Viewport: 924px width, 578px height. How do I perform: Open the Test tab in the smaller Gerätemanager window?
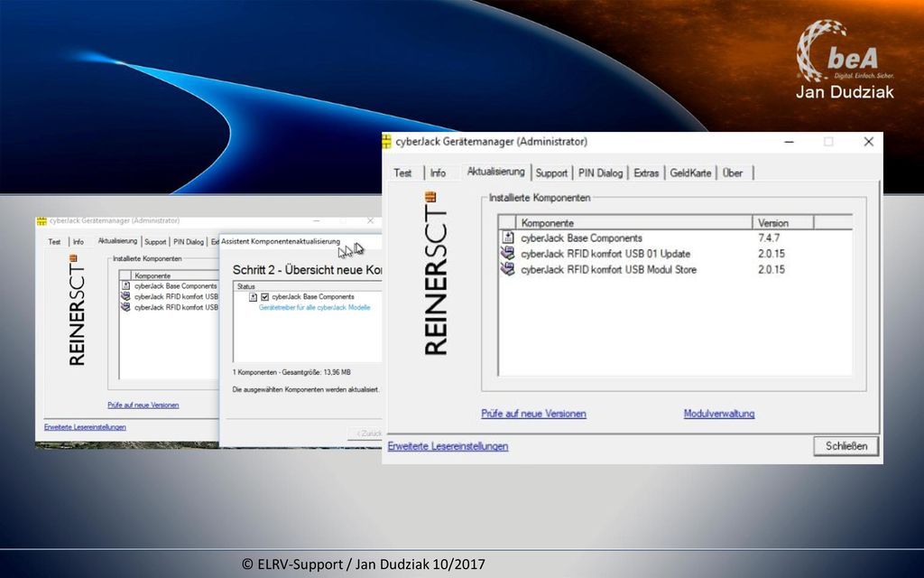point(54,242)
